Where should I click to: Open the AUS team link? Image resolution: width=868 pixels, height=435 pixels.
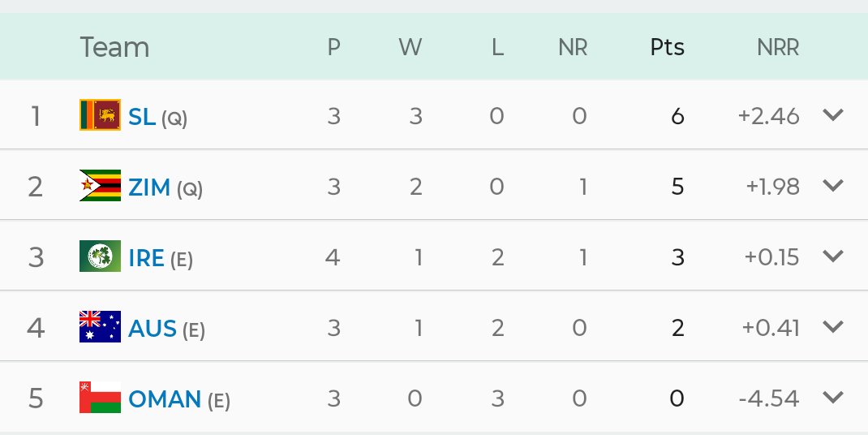point(152,329)
